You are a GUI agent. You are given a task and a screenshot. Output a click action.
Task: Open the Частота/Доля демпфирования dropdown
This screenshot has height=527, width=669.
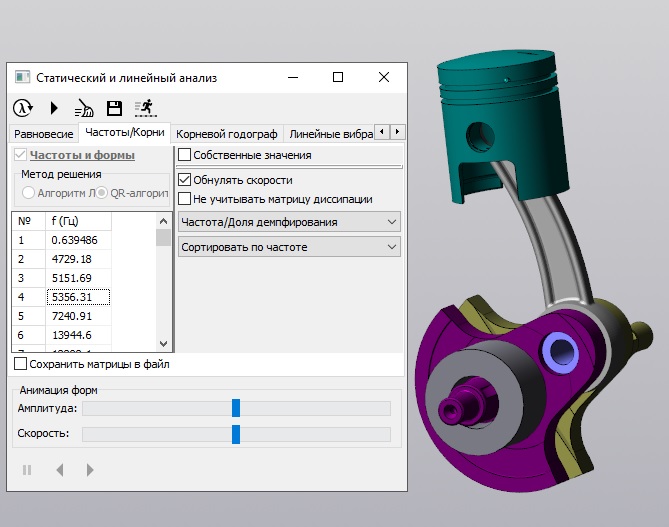click(289, 222)
